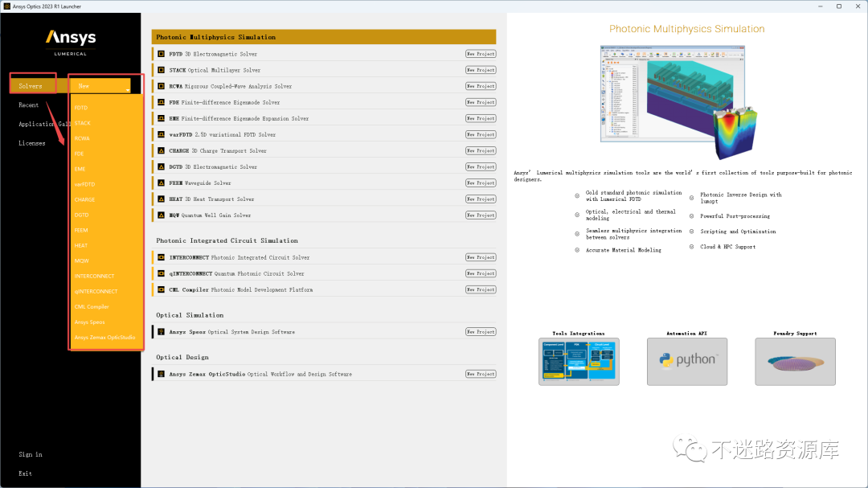Click New Project for MQW solver
Viewport: 868px width, 488px height.
click(481, 215)
